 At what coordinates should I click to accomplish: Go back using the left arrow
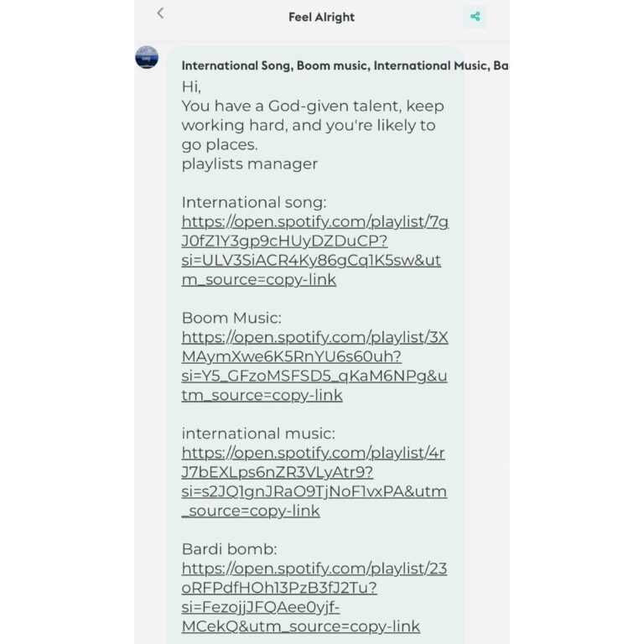pyautogui.click(x=160, y=13)
